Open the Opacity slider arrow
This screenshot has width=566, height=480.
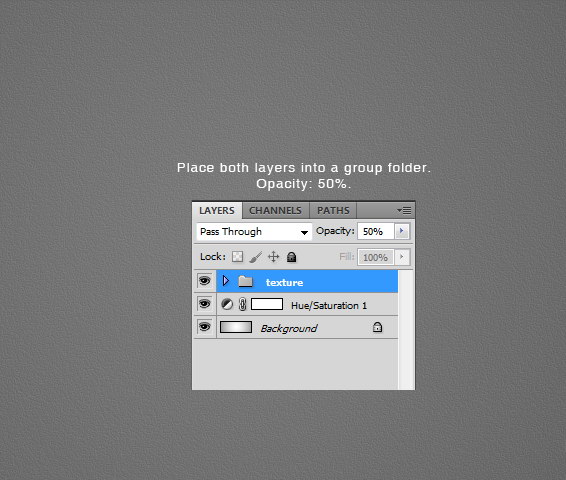coord(402,231)
